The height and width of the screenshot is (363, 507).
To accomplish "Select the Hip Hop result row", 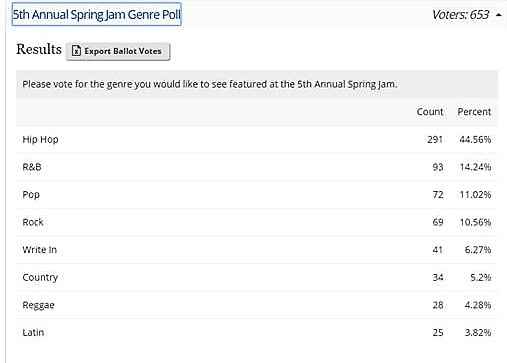I will tap(257, 140).
